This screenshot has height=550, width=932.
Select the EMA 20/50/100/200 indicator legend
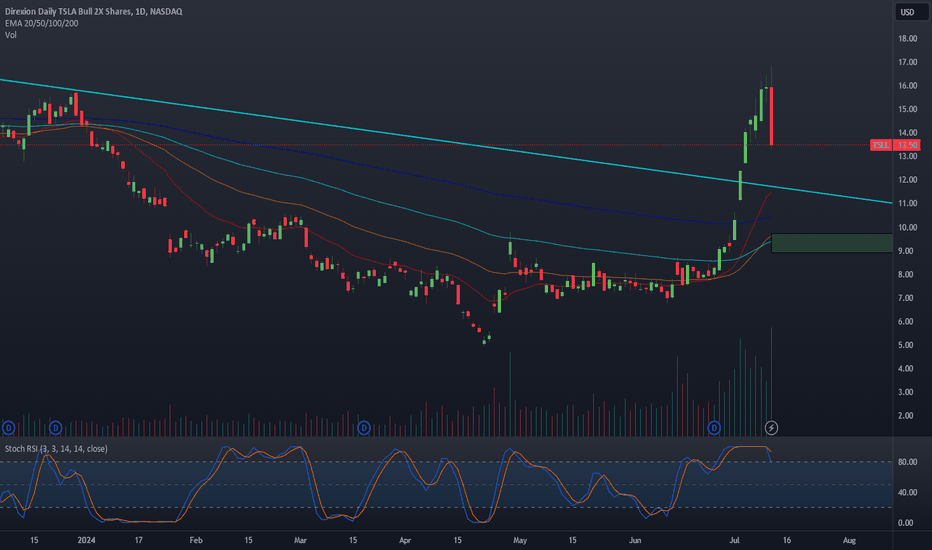[x=42, y=23]
